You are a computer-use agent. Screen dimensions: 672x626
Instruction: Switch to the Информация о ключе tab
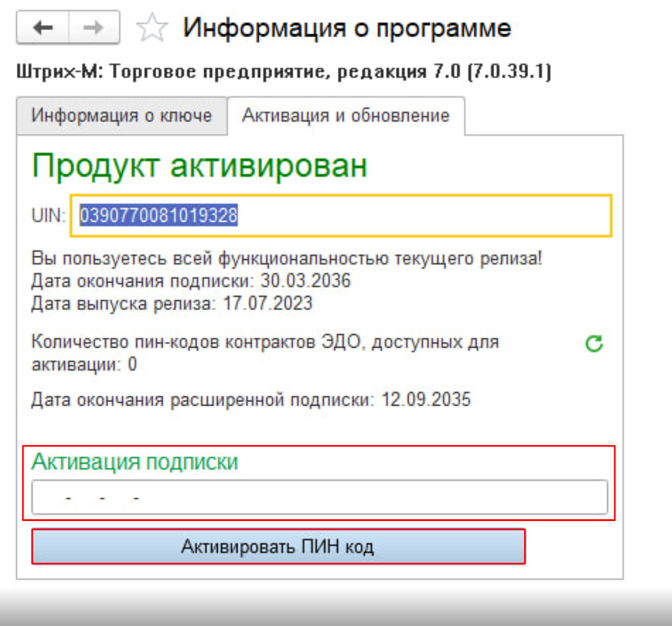coord(122,116)
